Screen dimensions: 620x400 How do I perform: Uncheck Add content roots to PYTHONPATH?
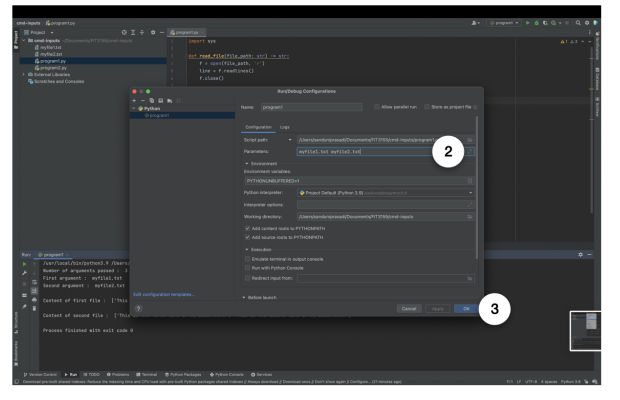point(248,228)
